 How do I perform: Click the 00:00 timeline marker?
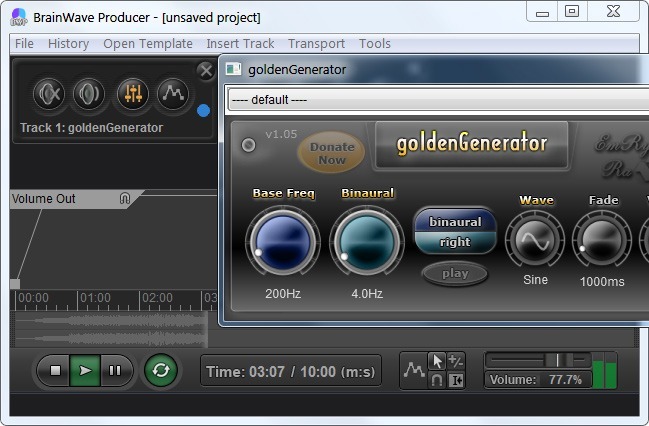pos(33,298)
